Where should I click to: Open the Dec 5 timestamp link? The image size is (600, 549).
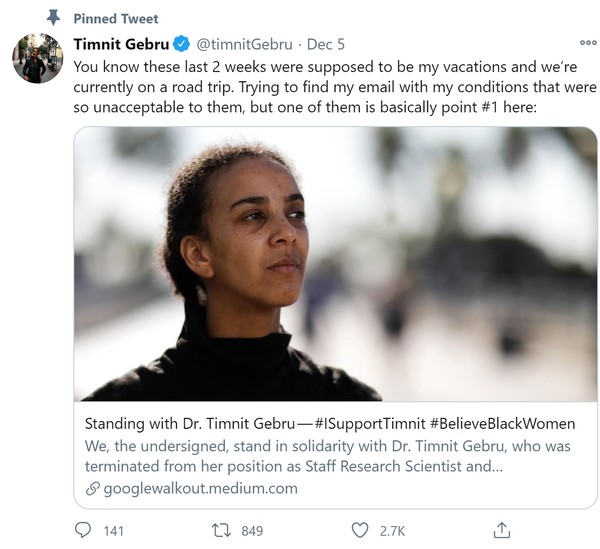click(326, 43)
